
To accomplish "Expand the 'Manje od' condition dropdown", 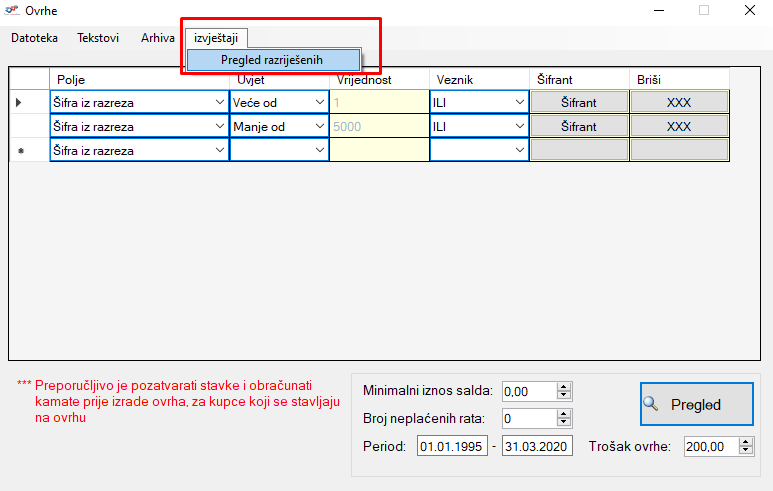I will (x=319, y=127).
